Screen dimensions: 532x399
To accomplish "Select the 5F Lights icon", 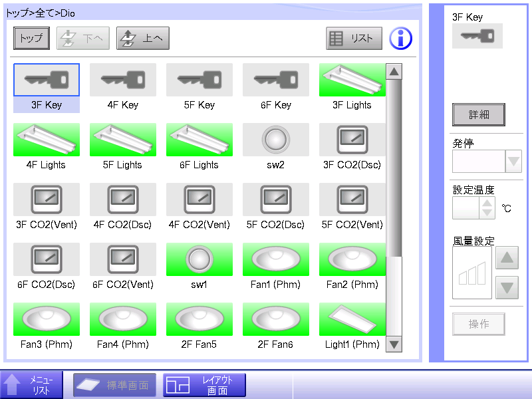I will (123, 140).
